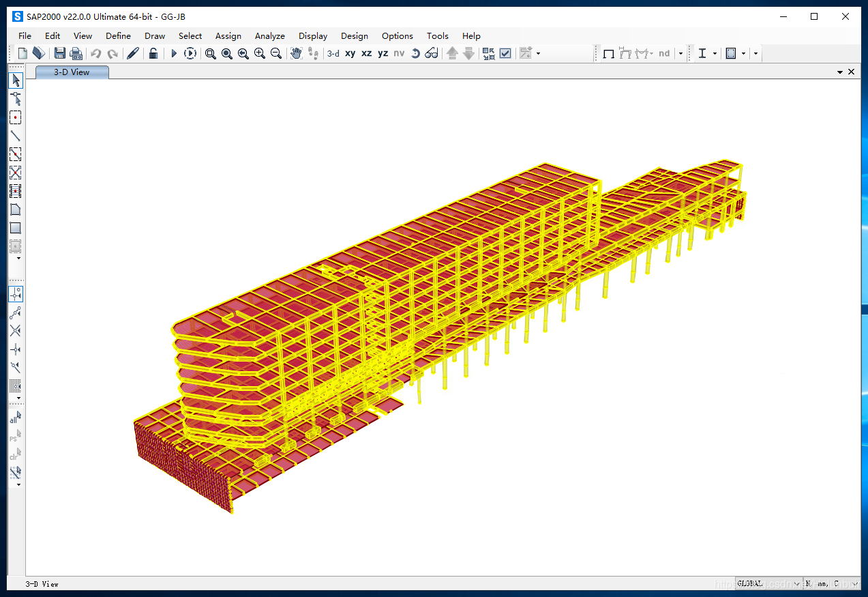Select the Quick Draw Secondary Beams tool
The height and width of the screenshot is (597, 868).
coord(16,191)
